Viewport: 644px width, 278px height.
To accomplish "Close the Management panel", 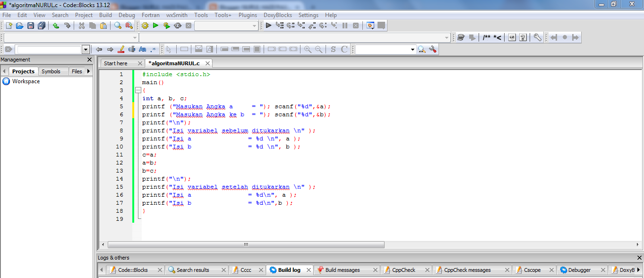I will tap(90, 60).
